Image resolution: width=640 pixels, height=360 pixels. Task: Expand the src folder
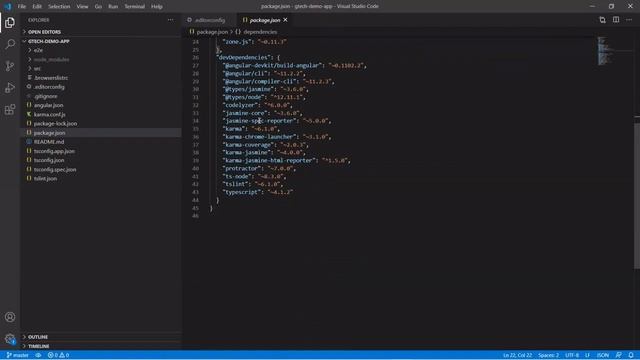pyautogui.click(x=37, y=69)
